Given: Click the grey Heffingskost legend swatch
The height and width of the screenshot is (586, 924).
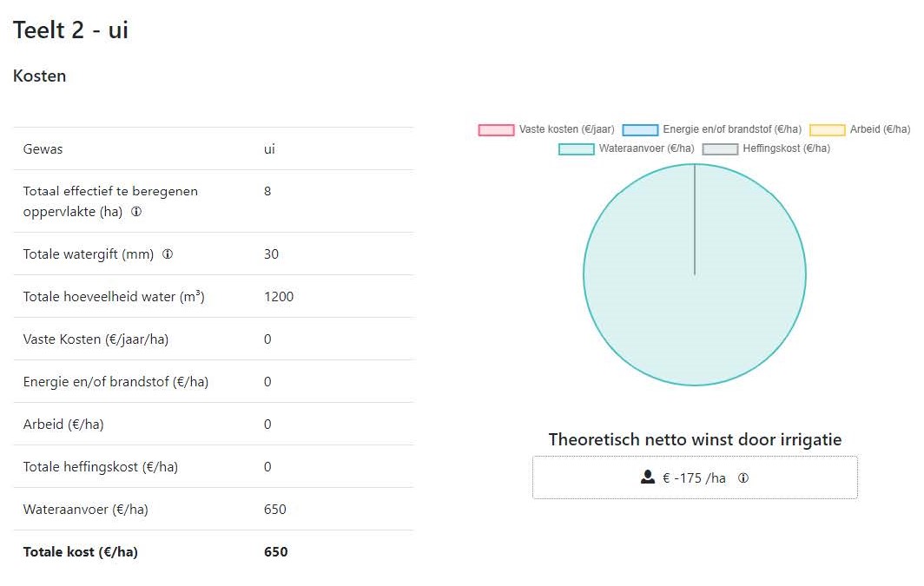Looking at the screenshot, I should (x=719, y=149).
